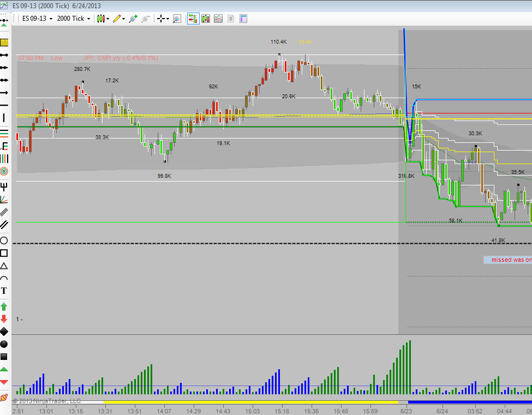Click the JPY: CSPI y/y news label
This screenshot has width=532, height=415.
pyautogui.click(x=121, y=58)
